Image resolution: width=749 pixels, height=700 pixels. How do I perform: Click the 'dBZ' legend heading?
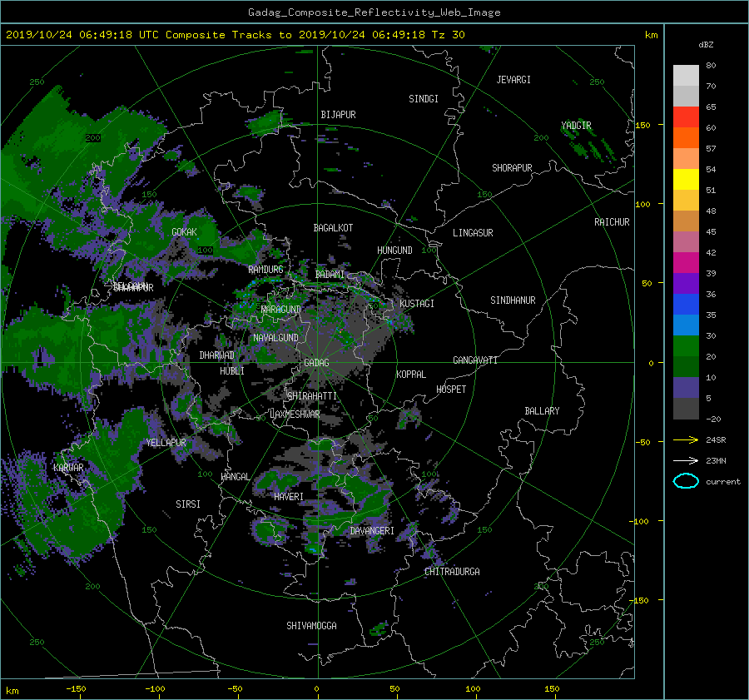pyautogui.click(x=706, y=45)
